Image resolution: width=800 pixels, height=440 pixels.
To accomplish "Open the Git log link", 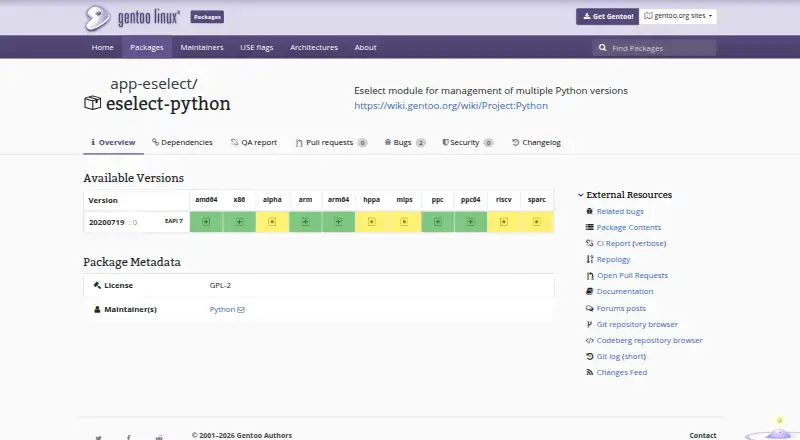I will (x=608, y=356).
